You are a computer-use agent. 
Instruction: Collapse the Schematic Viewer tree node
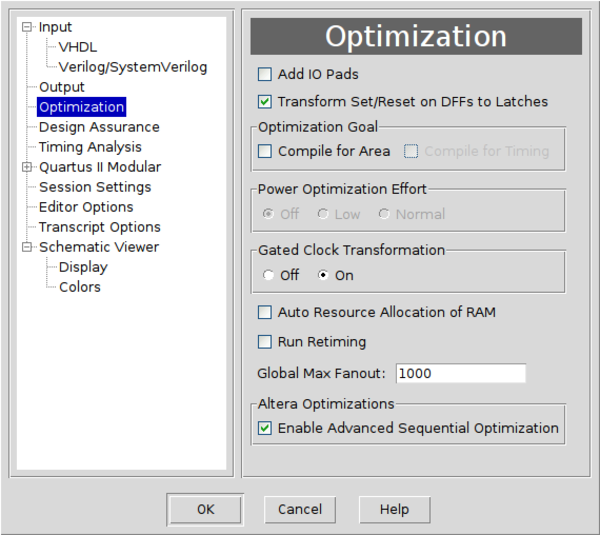coord(28,247)
